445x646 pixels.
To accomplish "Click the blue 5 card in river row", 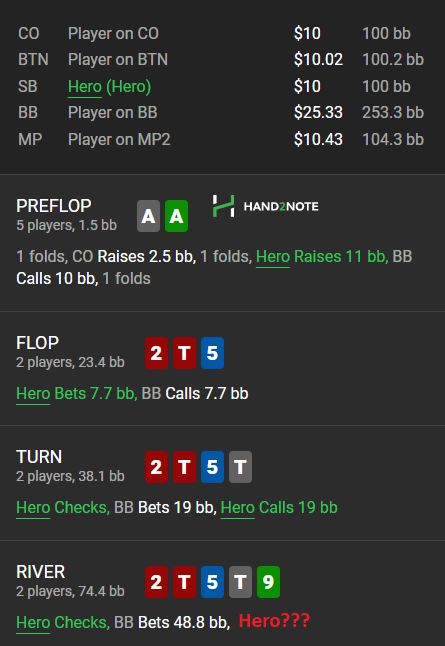I will click(212, 582).
